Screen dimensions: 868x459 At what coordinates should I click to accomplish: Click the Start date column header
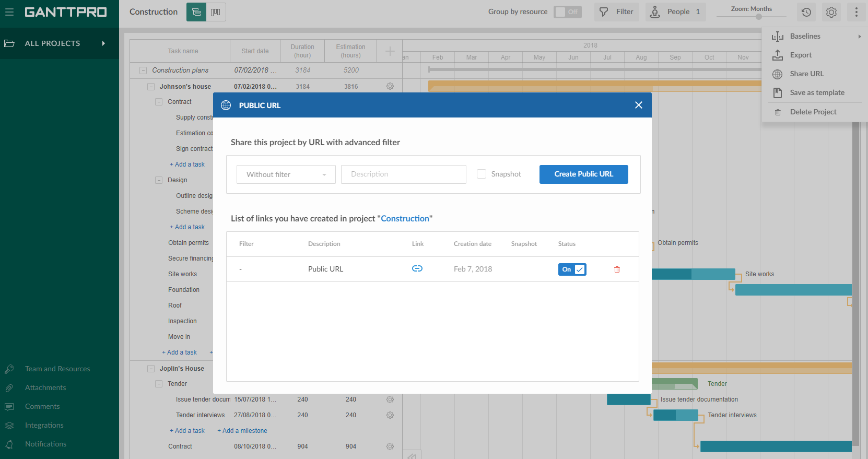pos(255,51)
